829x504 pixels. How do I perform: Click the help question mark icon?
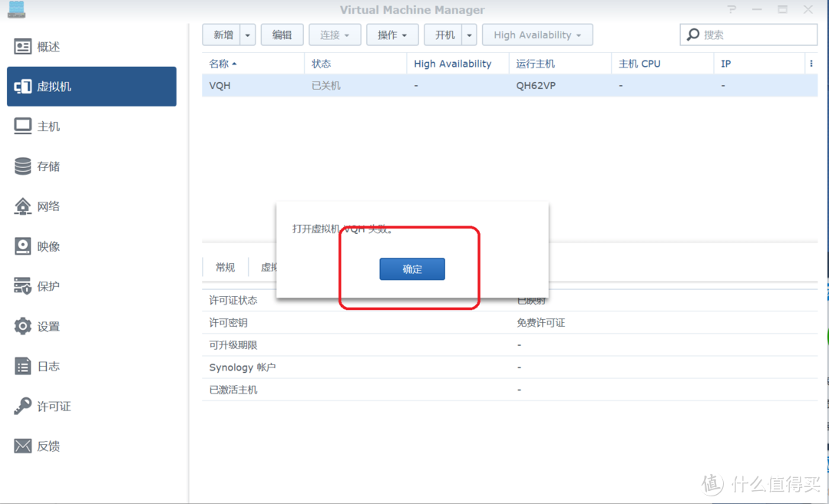(x=732, y=9)
